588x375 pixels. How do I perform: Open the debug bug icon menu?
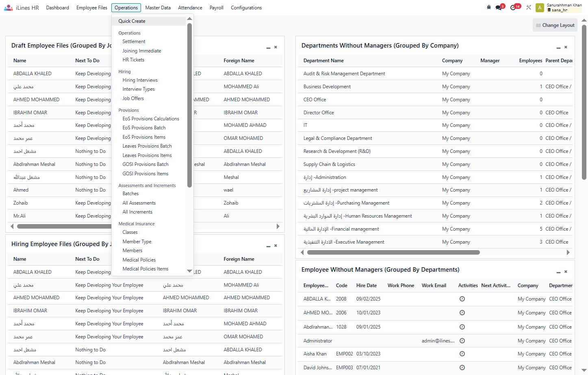coord(489,7)
